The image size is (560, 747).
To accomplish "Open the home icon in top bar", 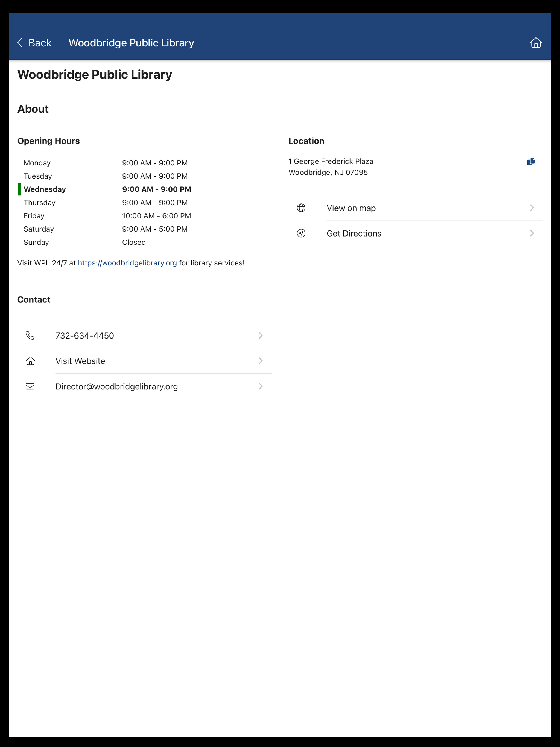I will click(536, 43).
